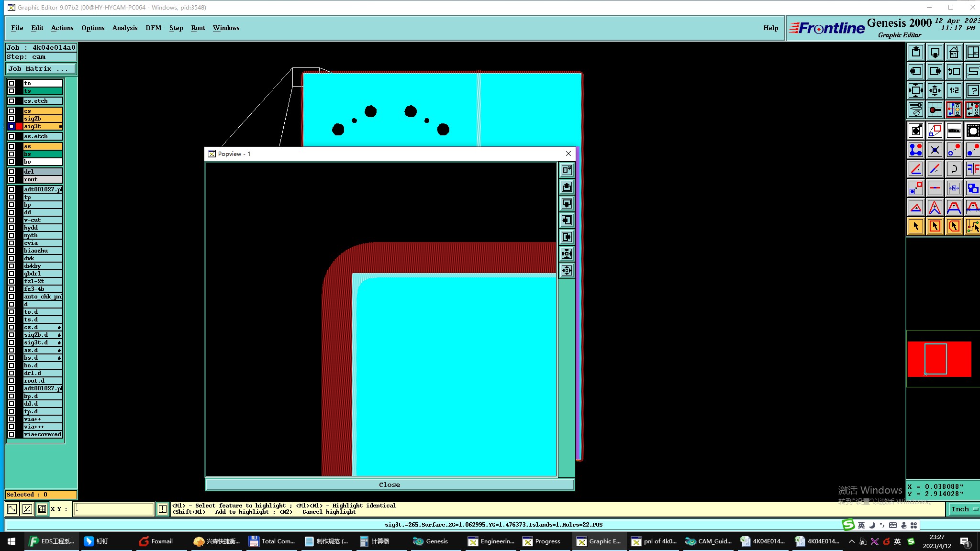
Task: Click the red color swatch of sig3t
Action: [x=19, y=126]
